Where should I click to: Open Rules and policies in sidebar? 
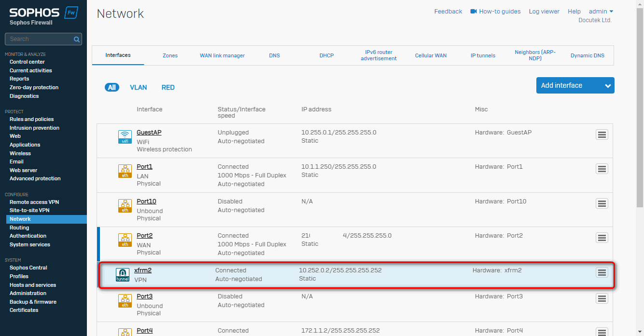[32, 119]
